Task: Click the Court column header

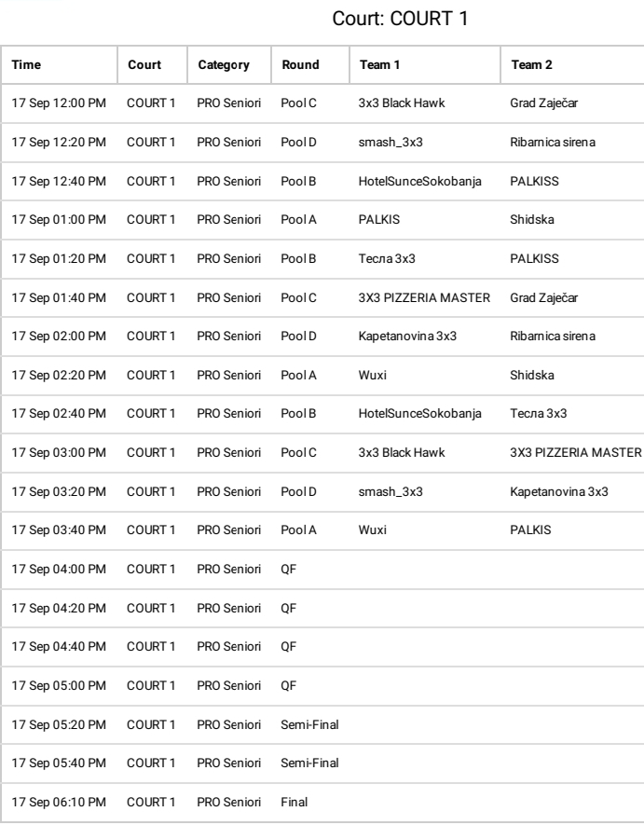Action: 144,65
